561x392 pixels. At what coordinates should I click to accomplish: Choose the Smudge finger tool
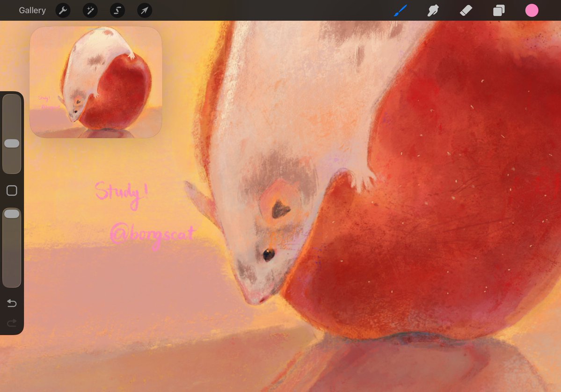[x=433, y=10]
